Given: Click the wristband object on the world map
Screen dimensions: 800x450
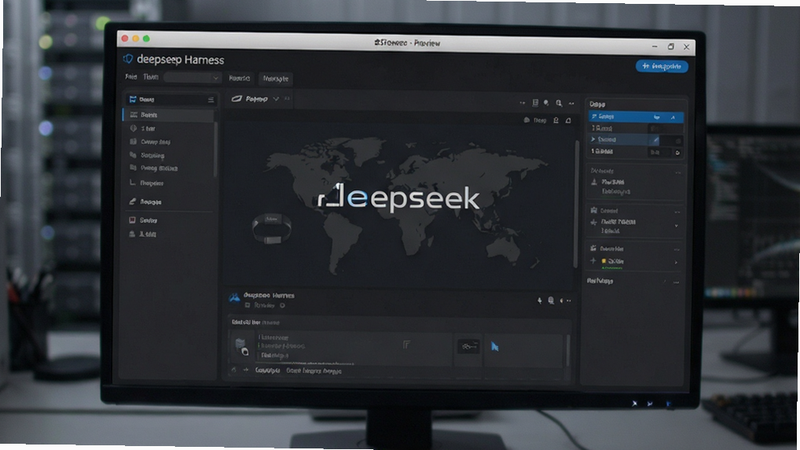Looking at the screenshot, I should click(272, 228).
